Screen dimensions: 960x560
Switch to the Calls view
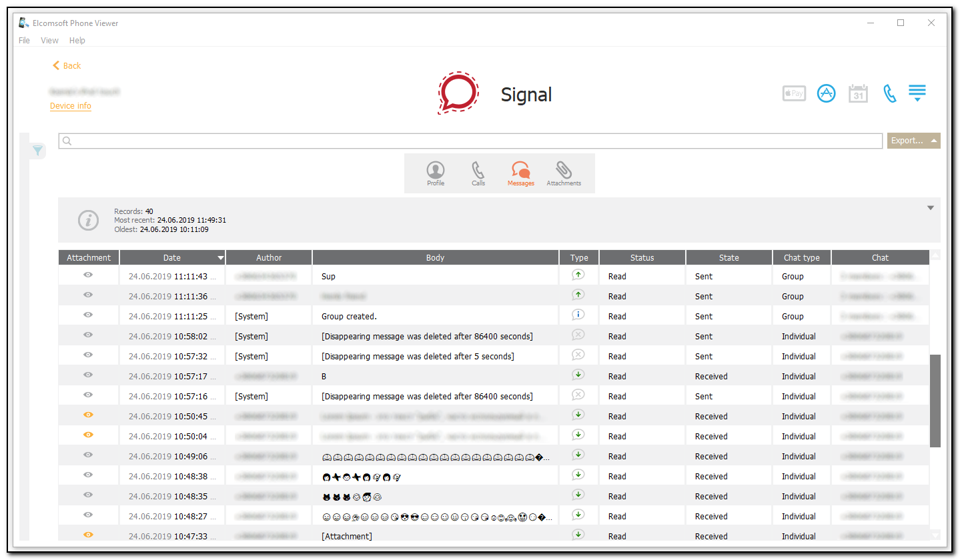click(478, 172)
